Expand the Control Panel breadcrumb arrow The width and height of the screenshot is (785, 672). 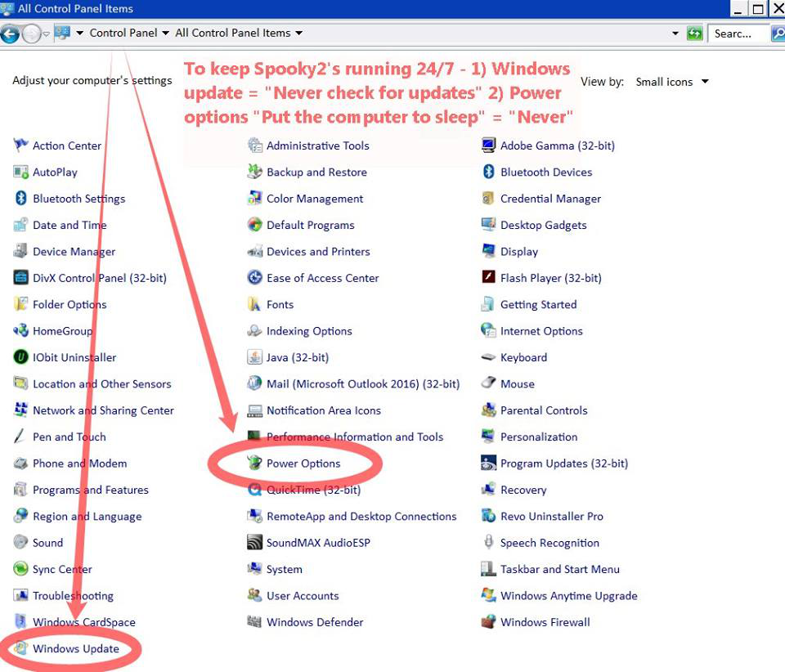[166, 33]
